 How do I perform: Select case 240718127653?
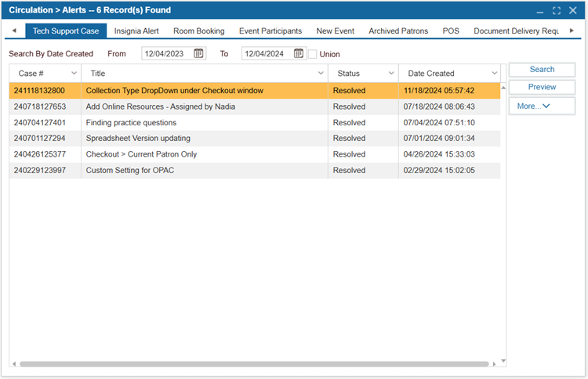[x=40, y=106]
